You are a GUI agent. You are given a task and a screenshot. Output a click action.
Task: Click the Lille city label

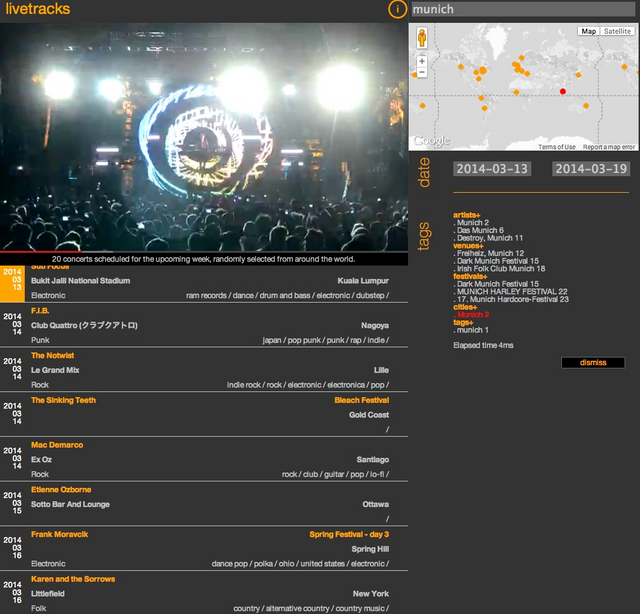tap(381, 370)
